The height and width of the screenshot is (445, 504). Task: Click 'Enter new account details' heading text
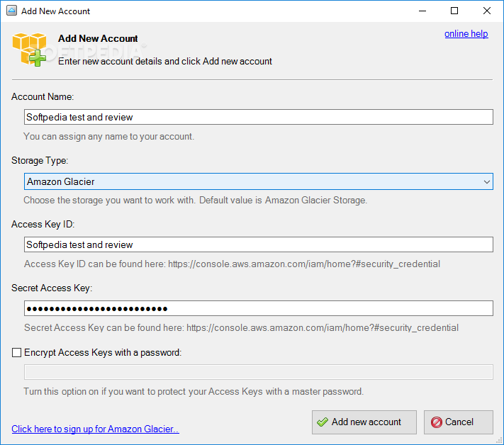[165, 61]
